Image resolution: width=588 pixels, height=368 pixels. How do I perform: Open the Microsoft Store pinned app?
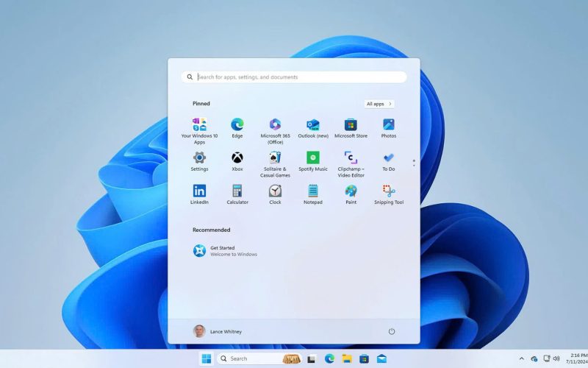(x=351, y=125)
